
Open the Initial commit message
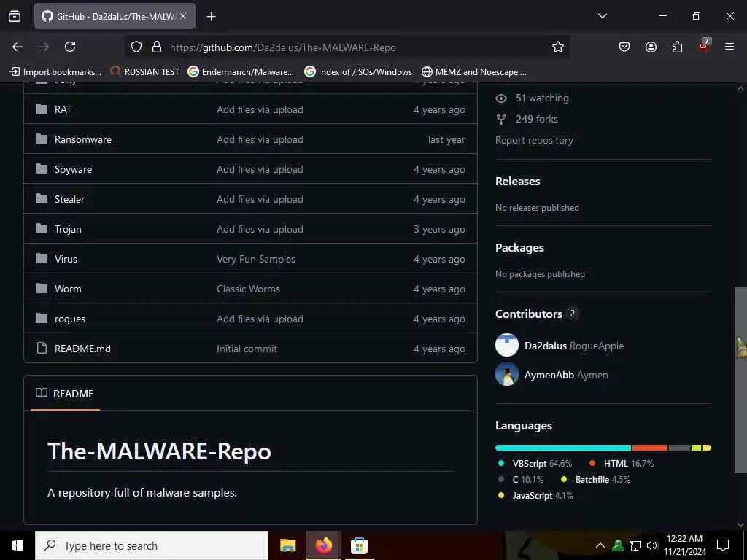pos(247,349)
